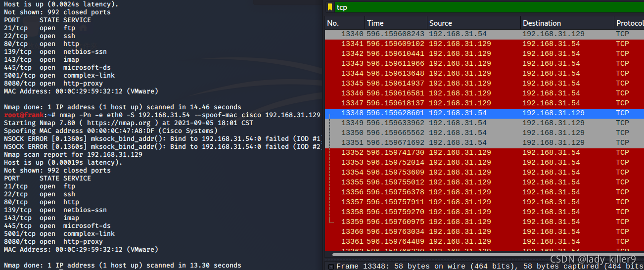Select packet 13344 at time 596.159613648

484,74
